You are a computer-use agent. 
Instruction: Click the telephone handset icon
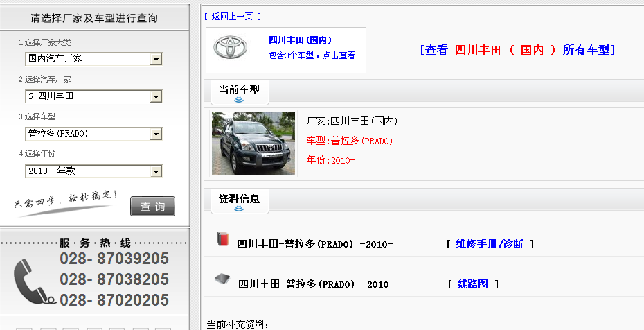point(35,282)
